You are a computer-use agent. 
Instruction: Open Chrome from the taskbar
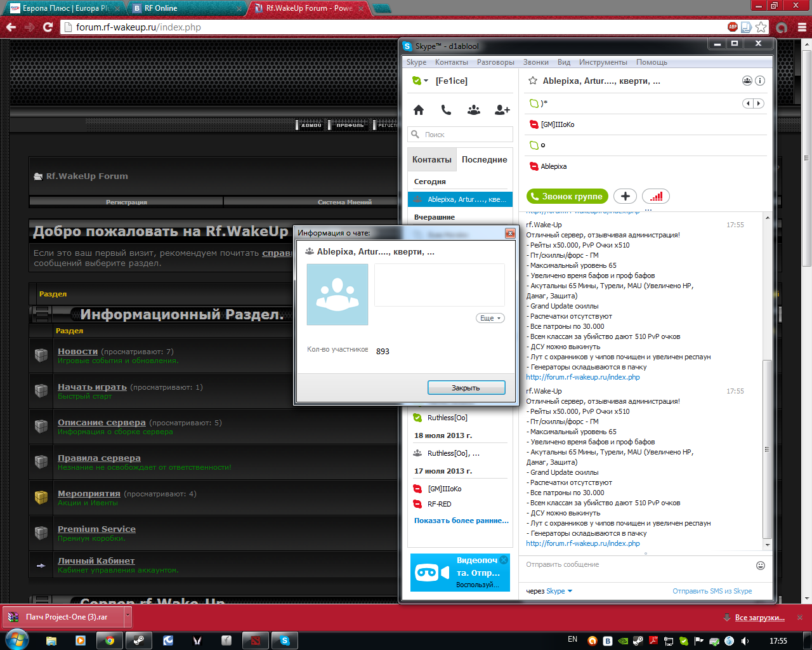point(110,640)
